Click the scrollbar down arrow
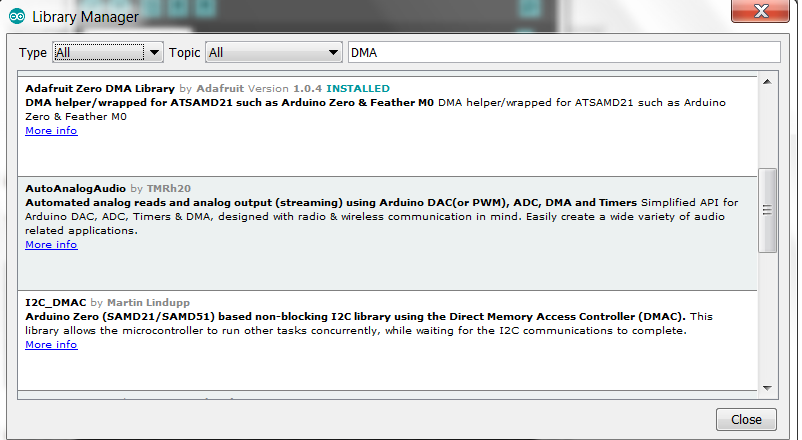 click(768, 388)
